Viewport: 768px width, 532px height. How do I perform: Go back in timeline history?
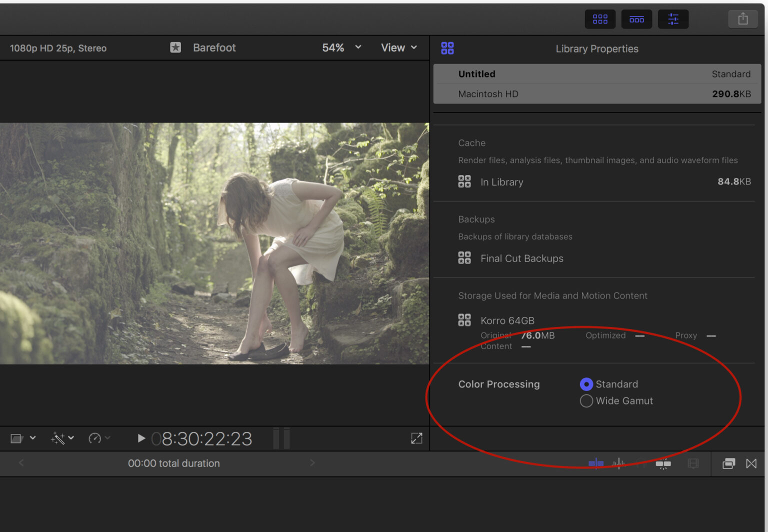[x=21, y=463]
